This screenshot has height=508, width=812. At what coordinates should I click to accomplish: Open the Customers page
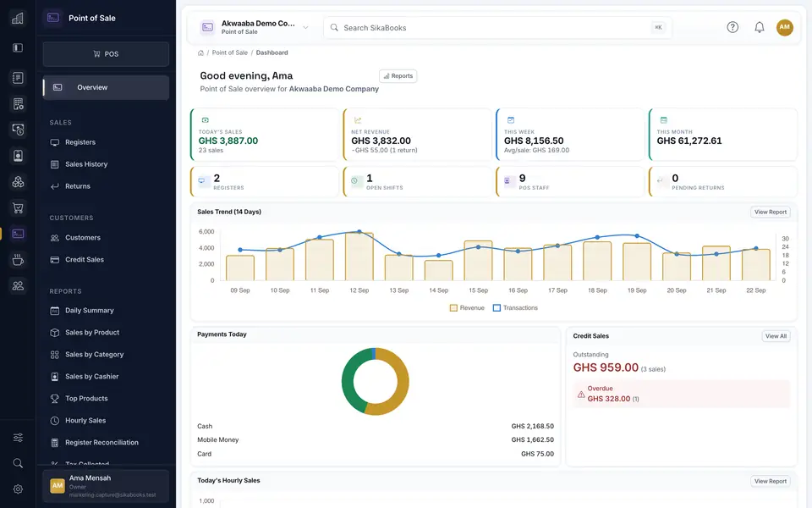point(106,237)
